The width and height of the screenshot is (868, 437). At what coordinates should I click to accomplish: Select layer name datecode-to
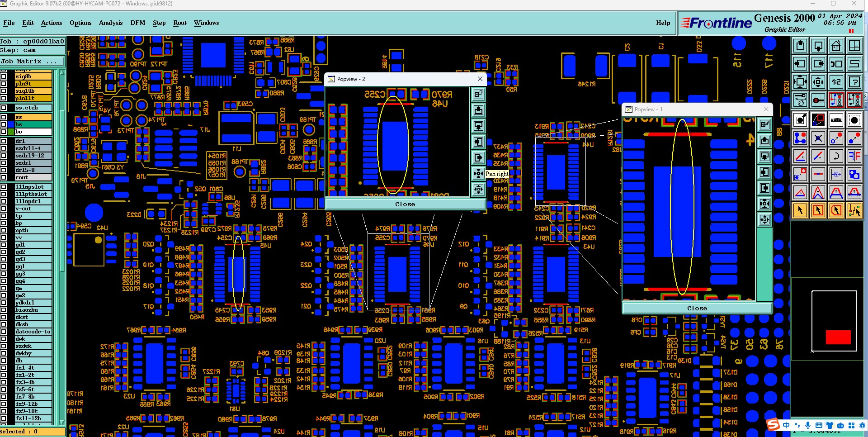point(33,332)
